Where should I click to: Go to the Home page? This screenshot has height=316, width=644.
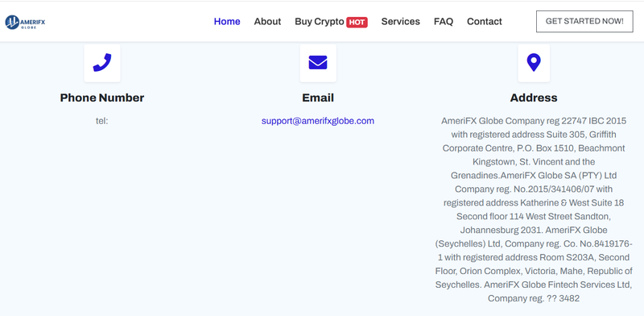pyautogui.click(x=227, y=22)
